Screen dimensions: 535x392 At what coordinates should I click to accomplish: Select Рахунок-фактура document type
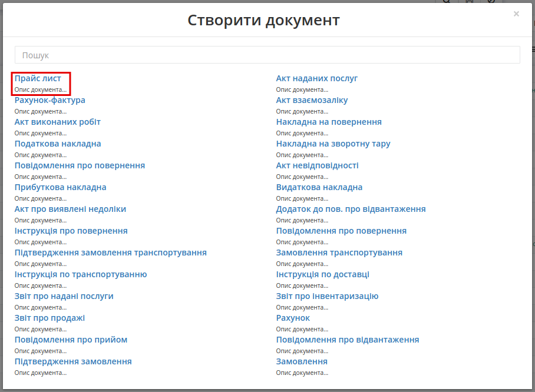(50, 100)
